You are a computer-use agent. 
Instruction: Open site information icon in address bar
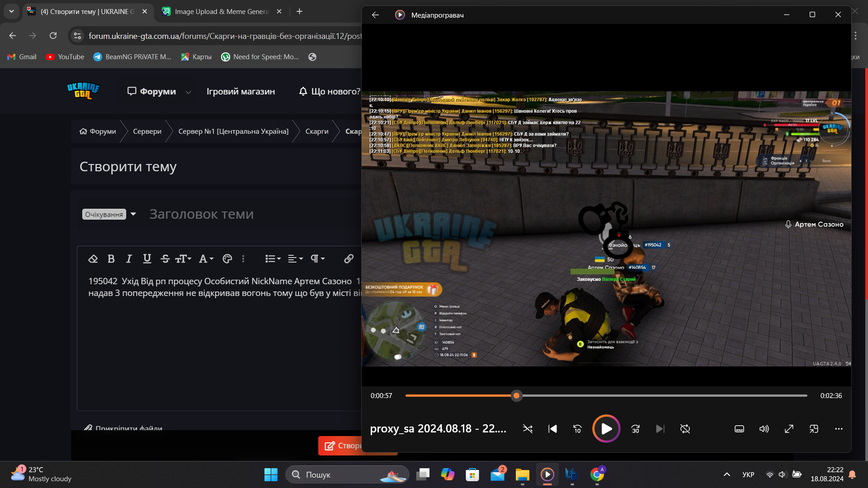(77, 36)
